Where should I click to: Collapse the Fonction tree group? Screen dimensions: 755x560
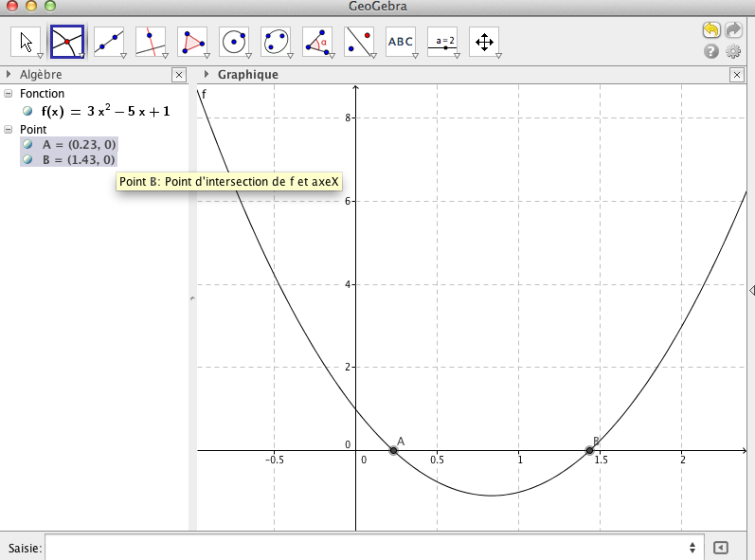coord(9,94)
